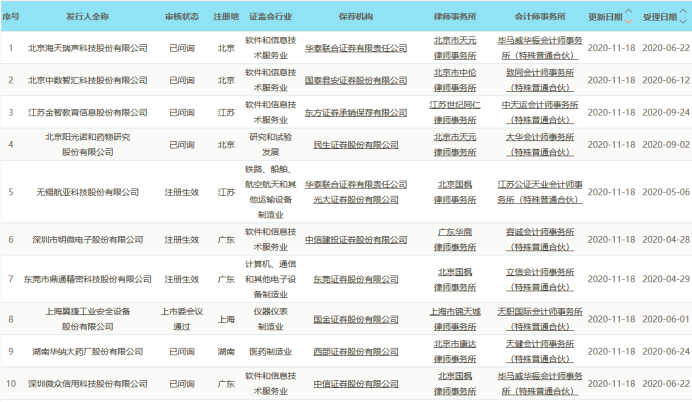Click the 受理日期 column header
Image resolution: width=692 pixels, height=402 pixels.
660,17
